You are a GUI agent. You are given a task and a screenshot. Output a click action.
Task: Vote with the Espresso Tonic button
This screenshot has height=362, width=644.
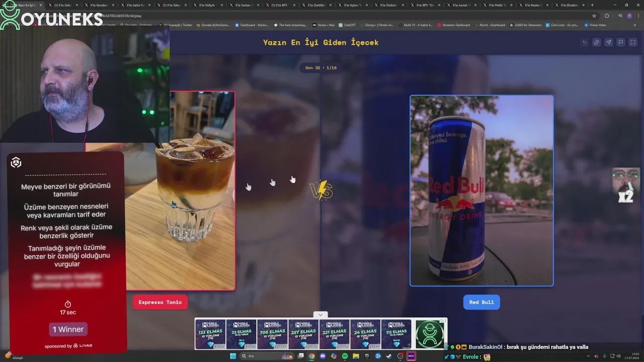160,302
